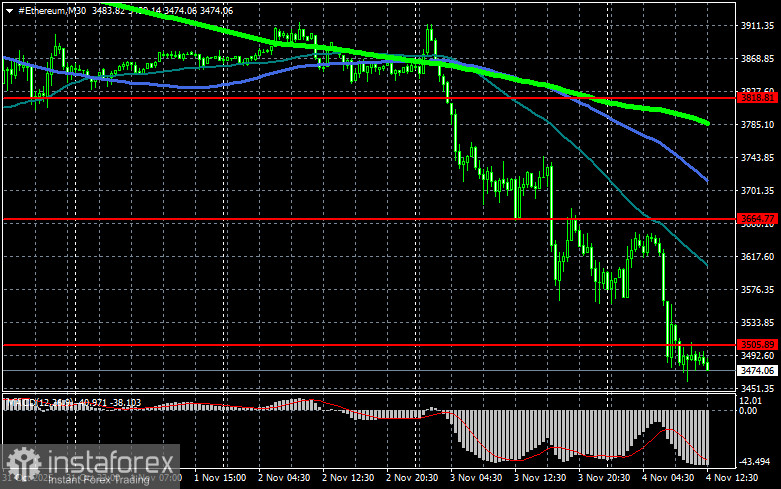The image size is (781, 489).
Task: Click price axis value 3911.35
Action: [x=758, y=25]
